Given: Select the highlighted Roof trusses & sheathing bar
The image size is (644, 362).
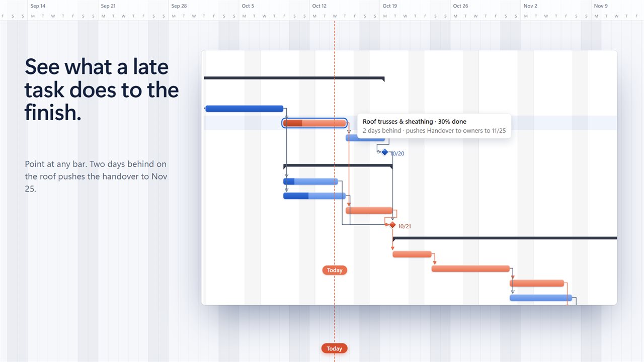Looking at the screenshot, I should pyautogui.click(x=314, y=123).
